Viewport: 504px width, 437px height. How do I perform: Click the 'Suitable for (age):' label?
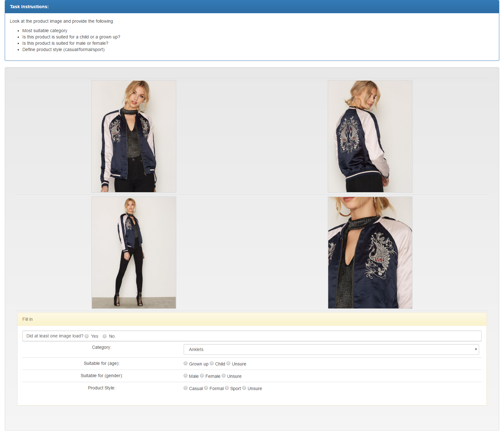[x=102, y=364]
